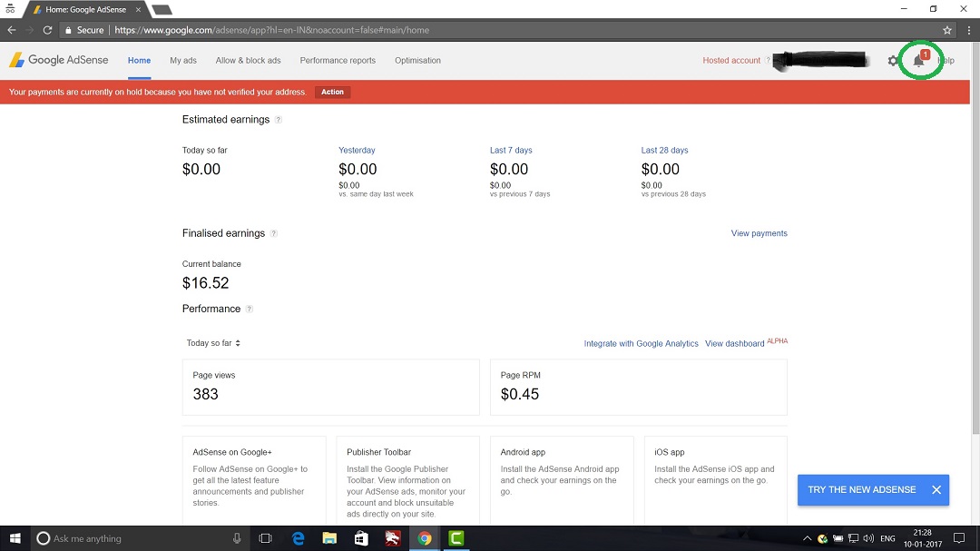Open Performance reports tab

point(338,61)
